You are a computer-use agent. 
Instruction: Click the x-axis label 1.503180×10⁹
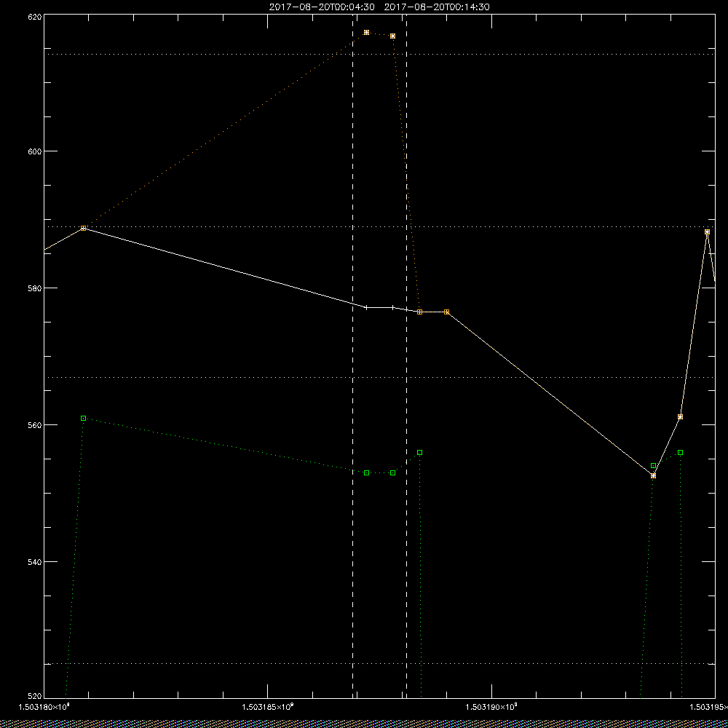(x=44, y=707)
